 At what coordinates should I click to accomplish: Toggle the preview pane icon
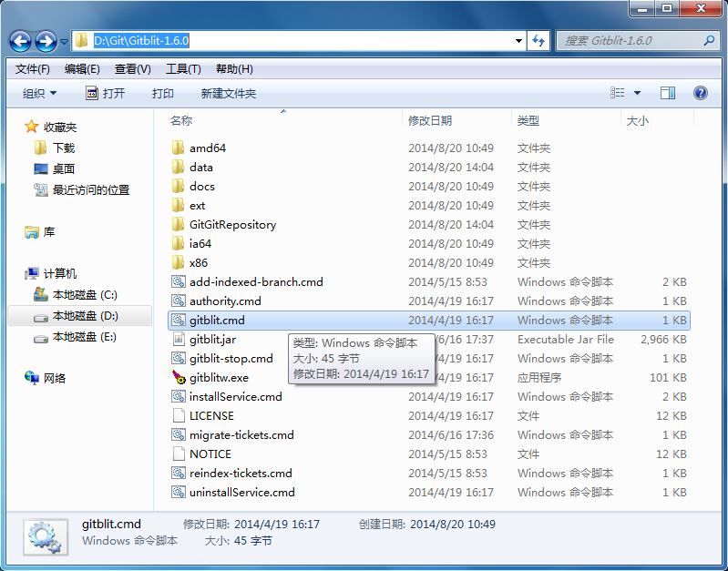[668, 93]
